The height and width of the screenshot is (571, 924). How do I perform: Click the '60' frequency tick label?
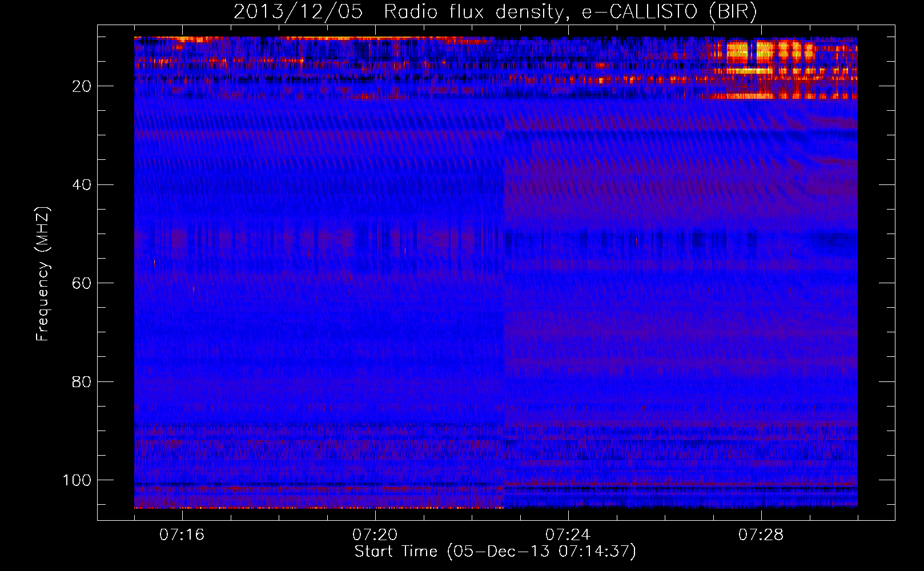point(82,283)
